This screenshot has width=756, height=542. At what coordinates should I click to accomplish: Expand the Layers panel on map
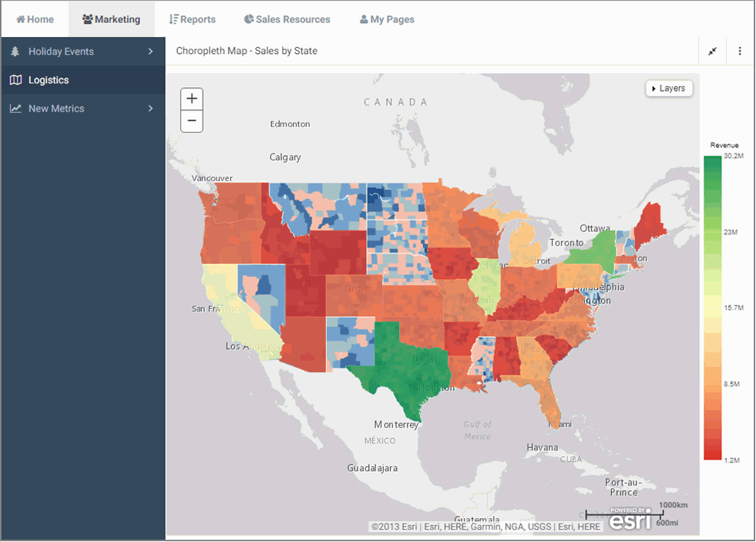[x=669, y=89]
